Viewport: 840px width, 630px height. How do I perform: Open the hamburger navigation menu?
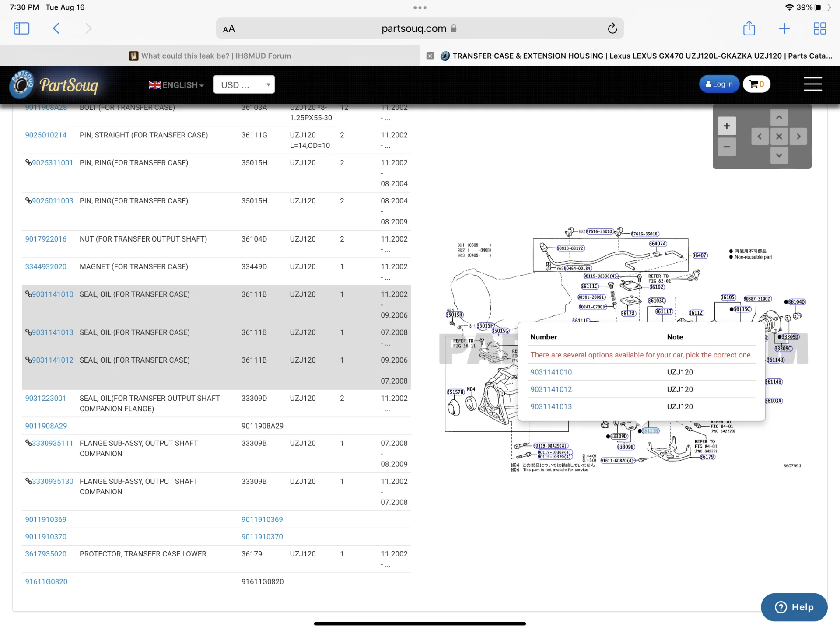812,84
